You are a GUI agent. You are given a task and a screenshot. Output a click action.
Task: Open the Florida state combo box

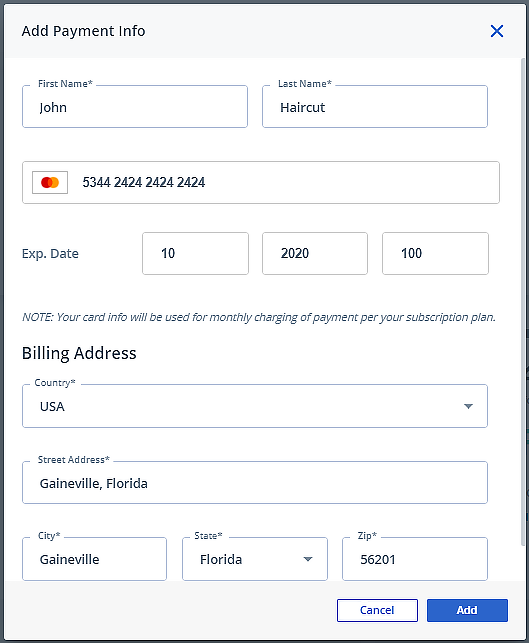click(255, 559)
